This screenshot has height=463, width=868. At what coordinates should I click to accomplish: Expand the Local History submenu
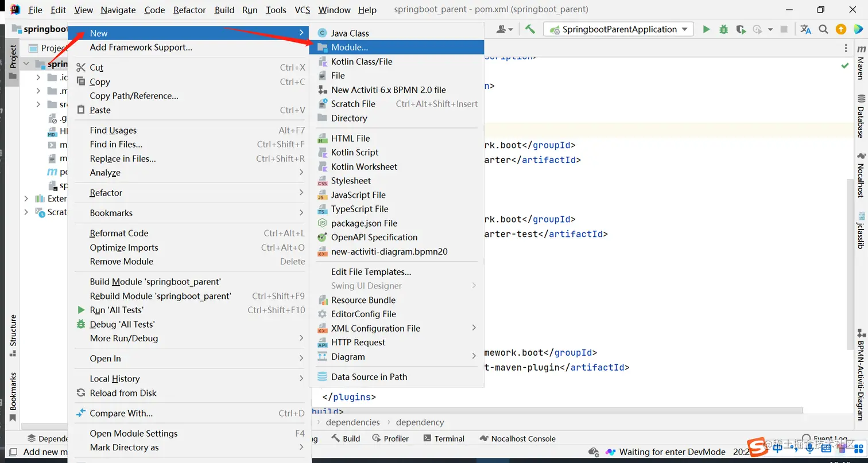tap(189, 379)
